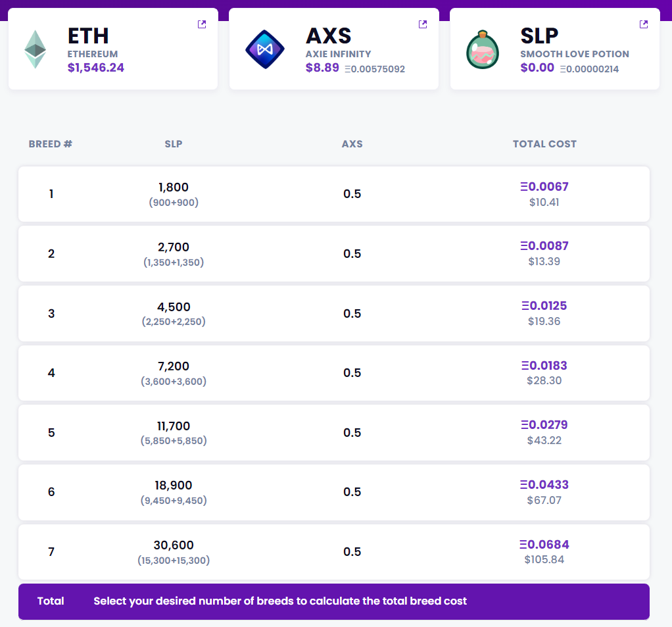Open the ETH external link icon

tap(202, 24)
